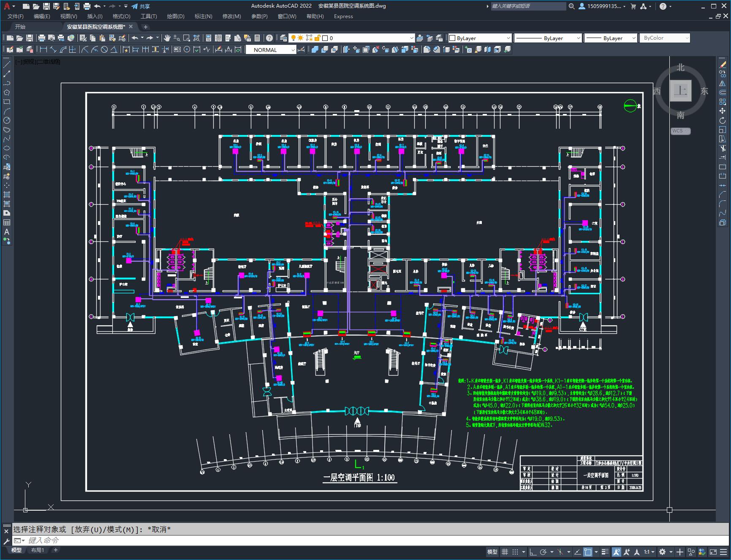Switch to the 布局1 layout tab
The height and width of the screenshot is (560, 731).
(37, 550)
